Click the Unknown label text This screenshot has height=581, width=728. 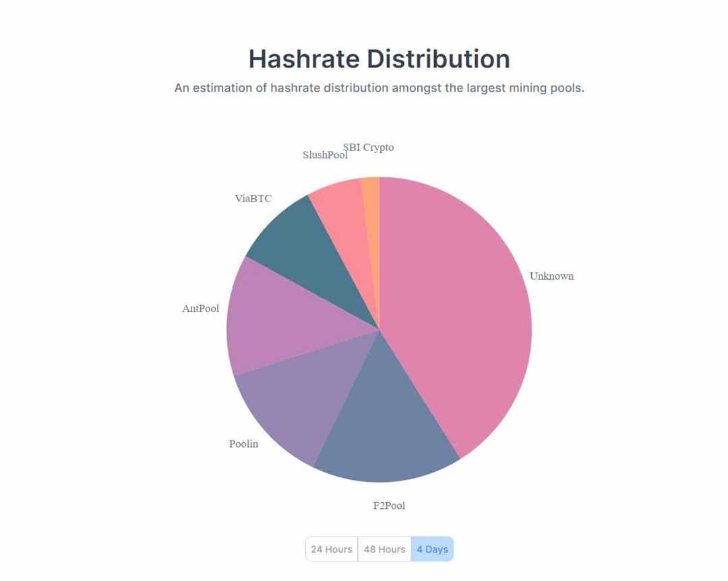(x=551, y=276)
